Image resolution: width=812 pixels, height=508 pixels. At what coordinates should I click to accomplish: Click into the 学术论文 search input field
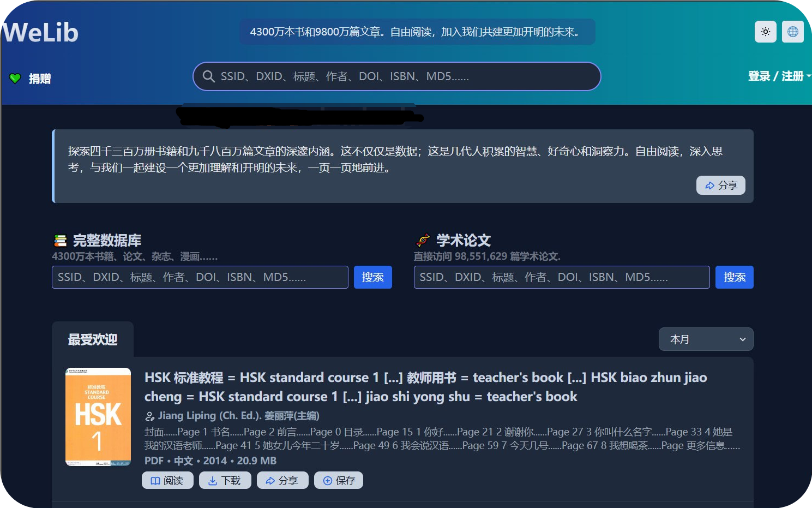click(561, 277)
